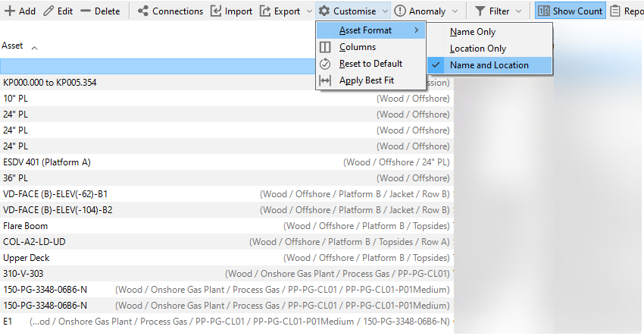The width and height of the screenshot is (644, 336).
Task: Click the Customise gear icon
Action: click(x=324, y=11)
